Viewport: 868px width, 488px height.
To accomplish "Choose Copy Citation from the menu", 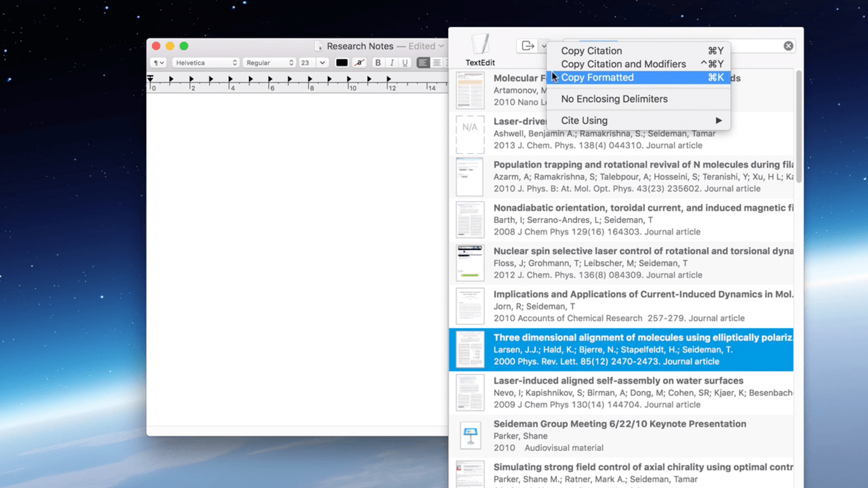I will [x=591, y=51].
